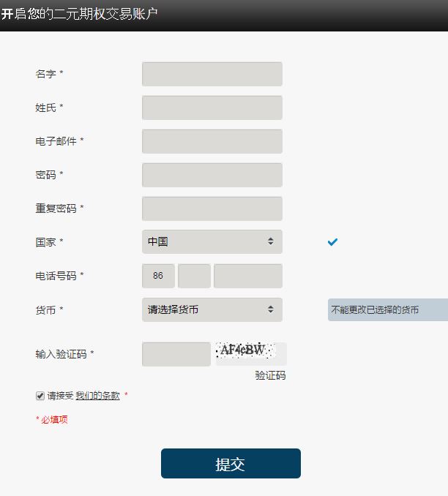The width and height of the screenshot is (448, 496).
Task: Click the 重复密码 confirm password field
Action: (x=212, y=208)
